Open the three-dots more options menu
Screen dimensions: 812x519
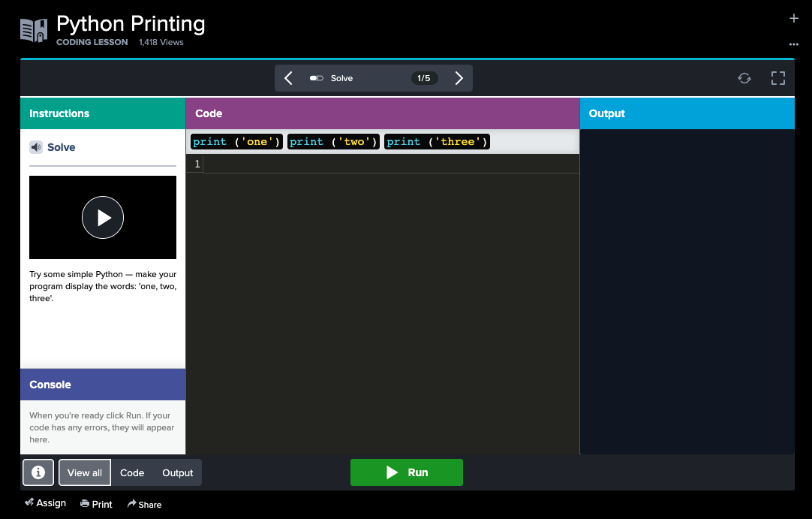793,44
